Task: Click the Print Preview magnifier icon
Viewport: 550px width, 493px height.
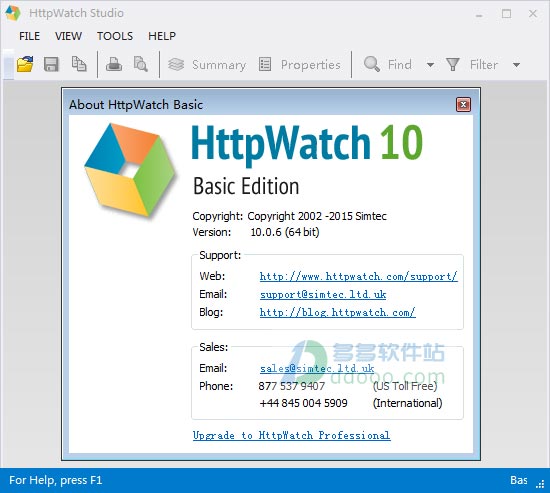Action: pos(141,64)
